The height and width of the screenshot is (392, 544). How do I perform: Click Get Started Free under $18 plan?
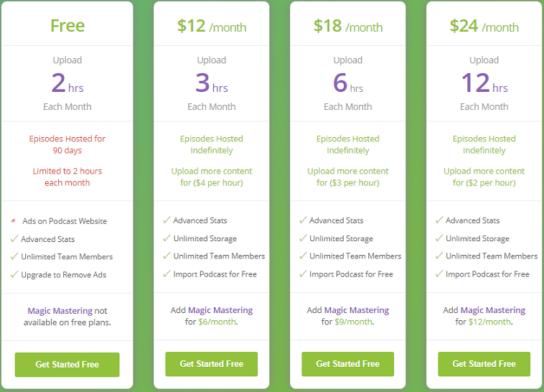point(347,364)
